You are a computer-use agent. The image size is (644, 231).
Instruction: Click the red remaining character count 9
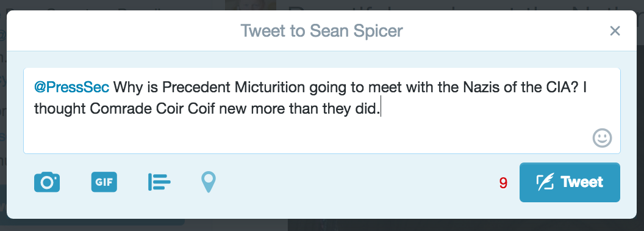pos(503,183)
